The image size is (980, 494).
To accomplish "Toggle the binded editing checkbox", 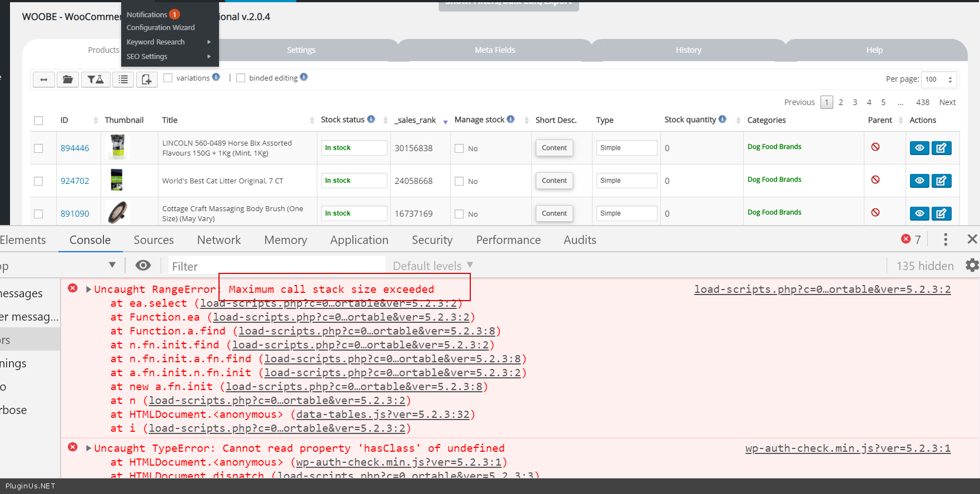I will 241,78.
